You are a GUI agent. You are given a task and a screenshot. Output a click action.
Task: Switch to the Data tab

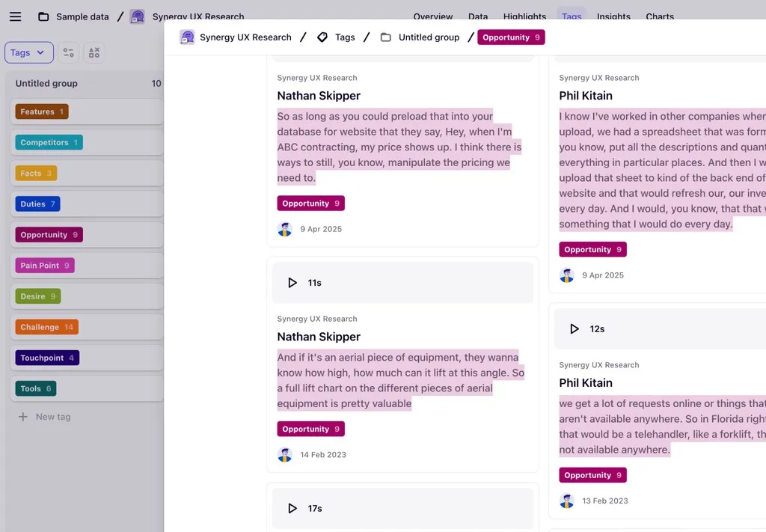coord(478,16)
